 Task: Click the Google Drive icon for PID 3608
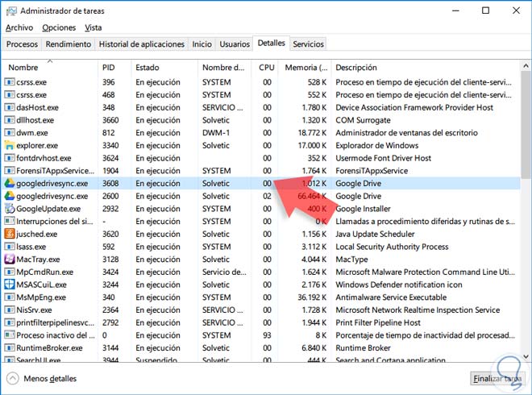tap(10, 183)
